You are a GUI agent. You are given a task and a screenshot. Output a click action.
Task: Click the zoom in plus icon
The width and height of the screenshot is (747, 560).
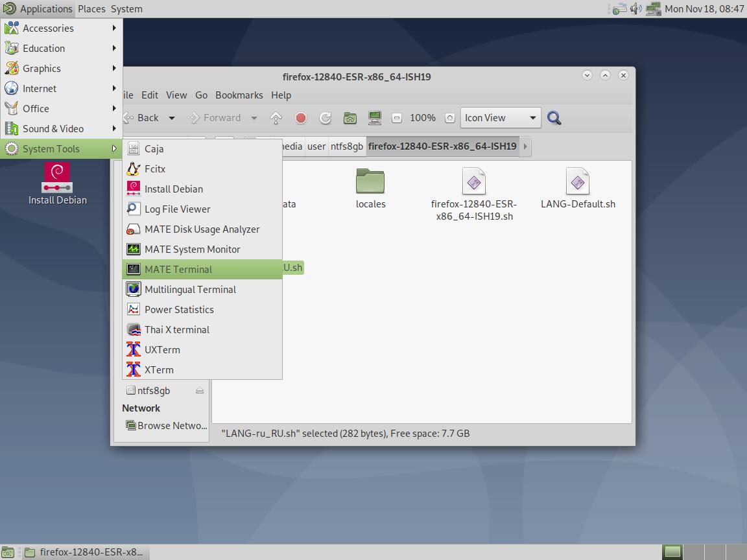point(450,118)
